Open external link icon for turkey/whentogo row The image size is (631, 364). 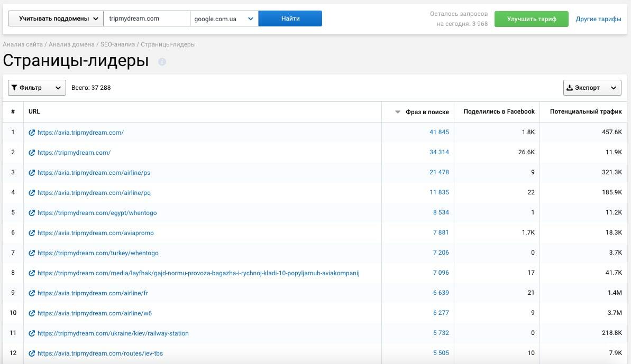pyautogui.click(x=32, y=253)
